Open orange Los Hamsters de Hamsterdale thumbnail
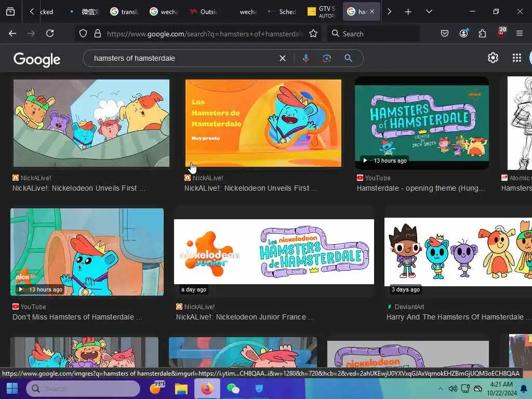This screenshot has height=399, width=532. coord(263,123)
